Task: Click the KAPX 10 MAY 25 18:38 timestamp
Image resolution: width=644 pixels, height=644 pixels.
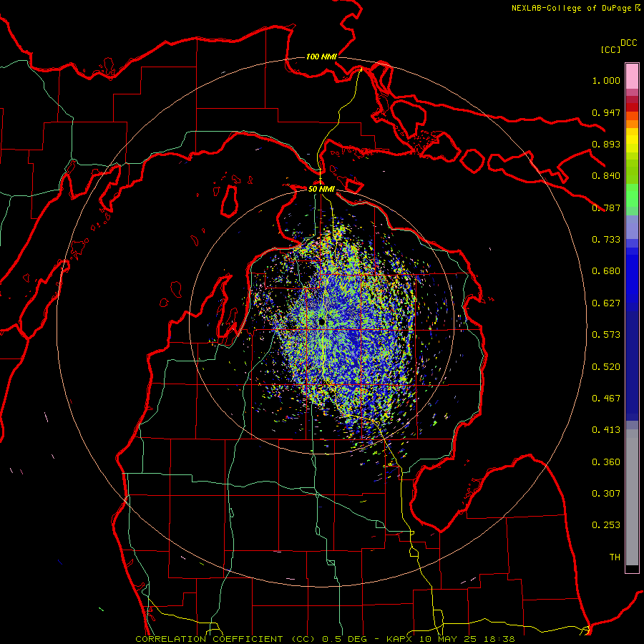Action: (451, 639)
